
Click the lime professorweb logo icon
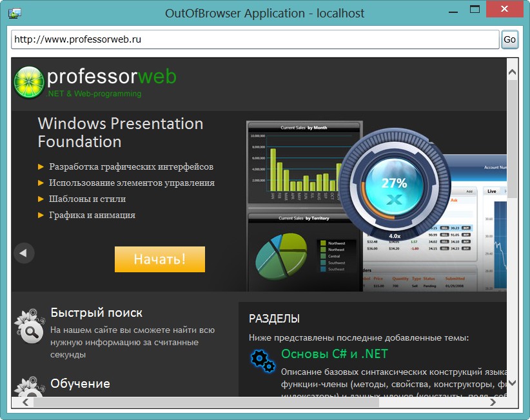(29, 82)
